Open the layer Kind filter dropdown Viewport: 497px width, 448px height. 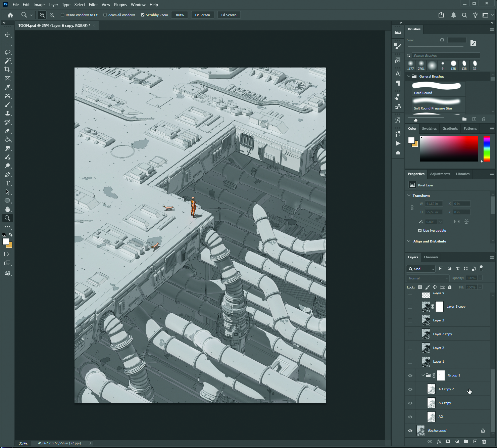pos(421,269)
